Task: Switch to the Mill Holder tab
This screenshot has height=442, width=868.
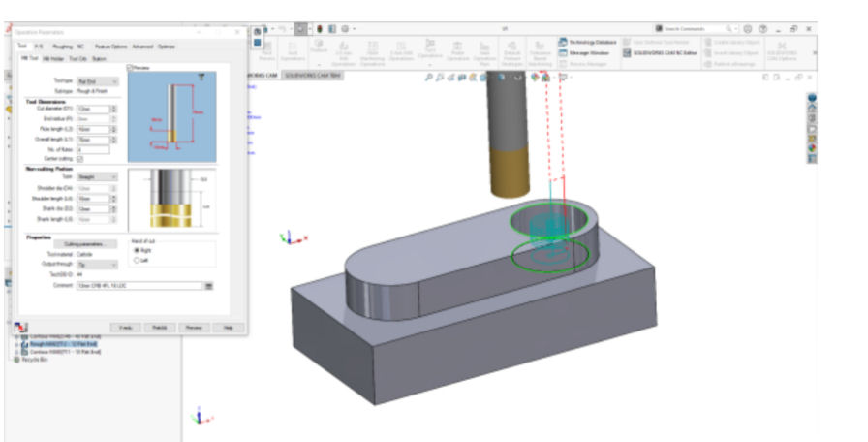Action: 53,57
